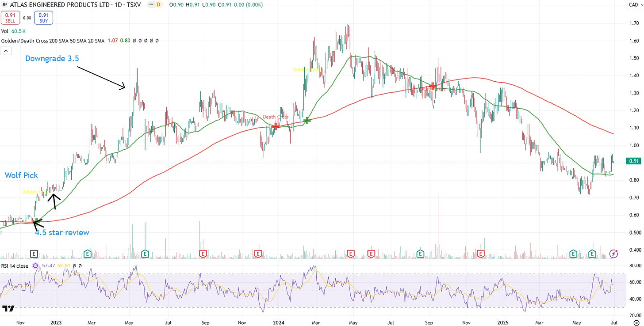Click the 2023 label on the time axis
Viewport: 644px width, 326px height.
click(x=56, y=323)
